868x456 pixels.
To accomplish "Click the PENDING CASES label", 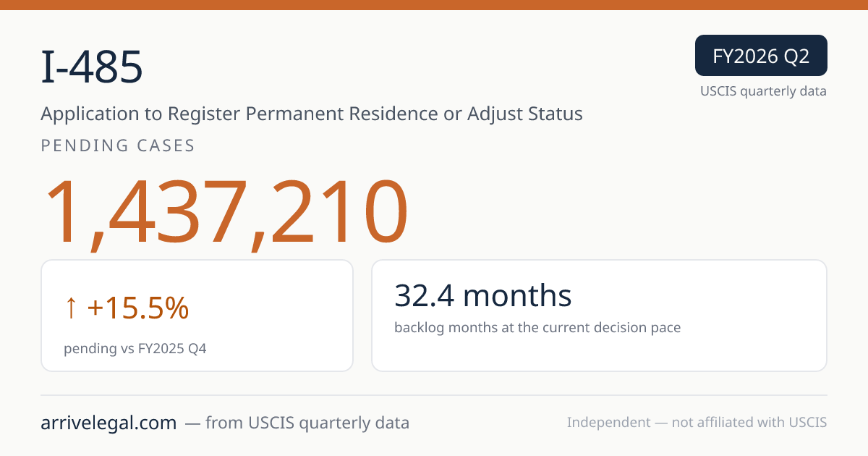I will (118, 145).
